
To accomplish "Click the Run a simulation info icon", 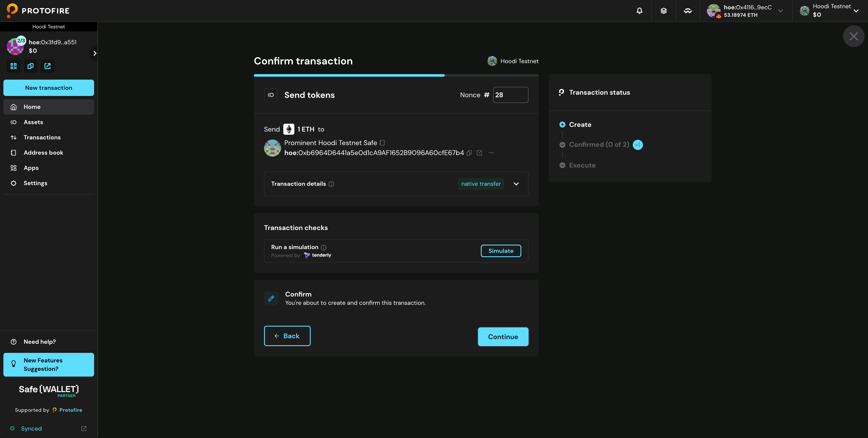I will 323,247.
